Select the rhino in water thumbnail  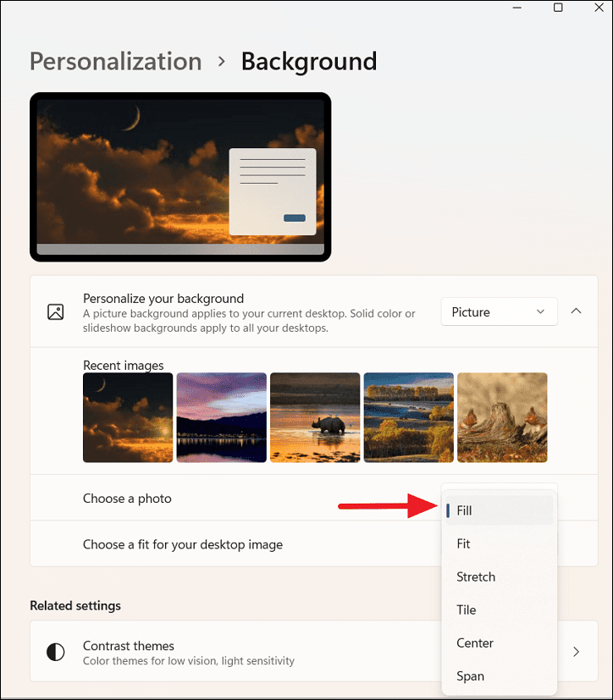point(315,417)
